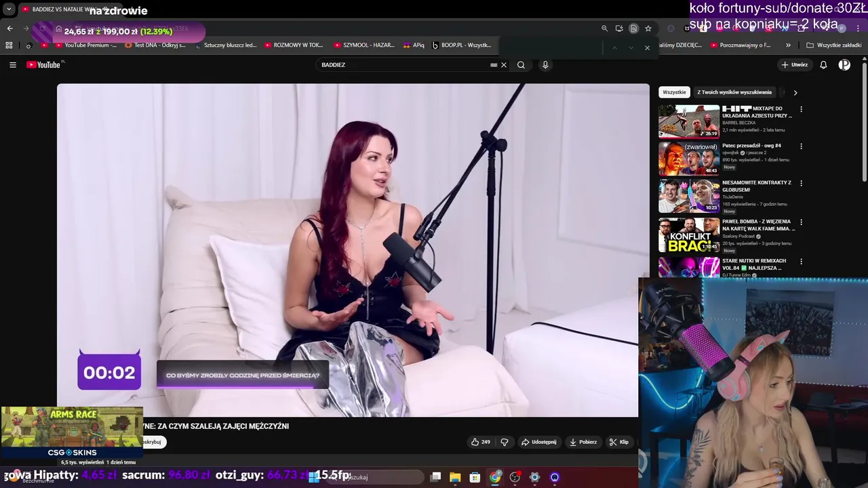Bookmark this page with the star

(x=648, y=28)
